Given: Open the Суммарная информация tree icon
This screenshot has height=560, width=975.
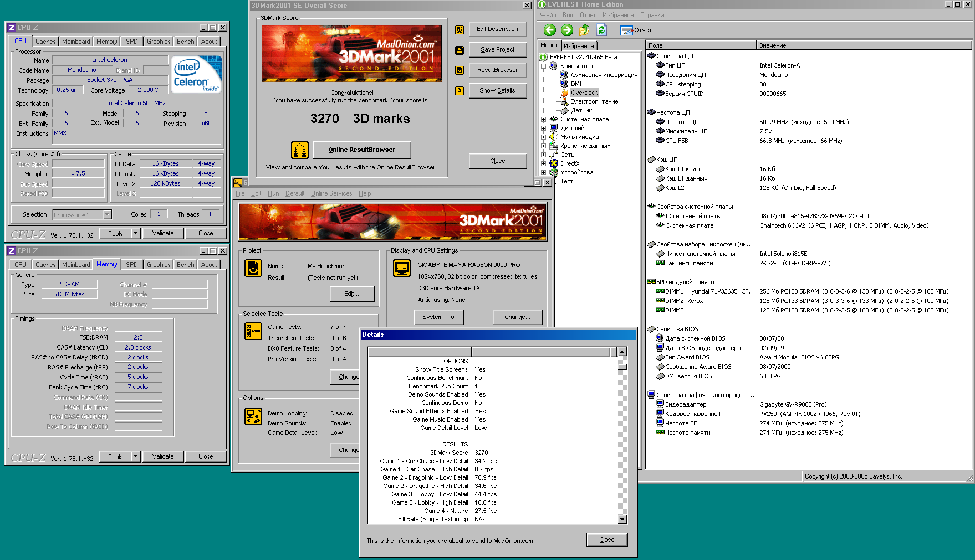Looking at the screenshot, I should 564,75.
